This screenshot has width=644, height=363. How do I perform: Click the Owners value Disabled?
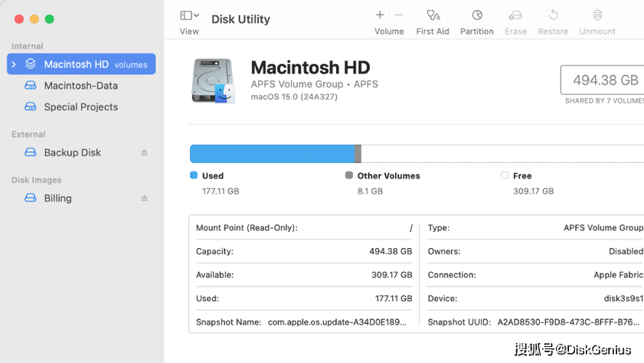tap(626, 251)
